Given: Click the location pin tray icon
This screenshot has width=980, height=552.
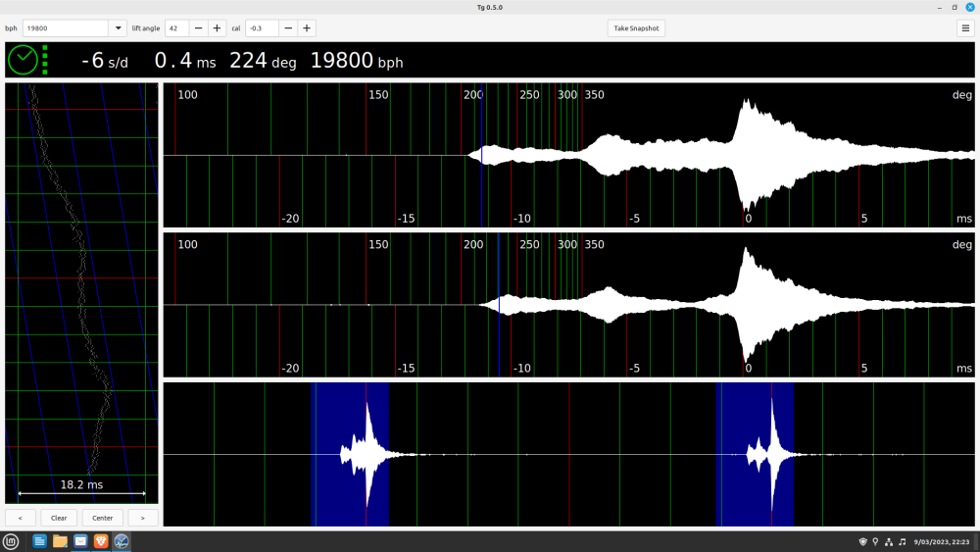Looking at the screenshot, I should click(875, 542).
